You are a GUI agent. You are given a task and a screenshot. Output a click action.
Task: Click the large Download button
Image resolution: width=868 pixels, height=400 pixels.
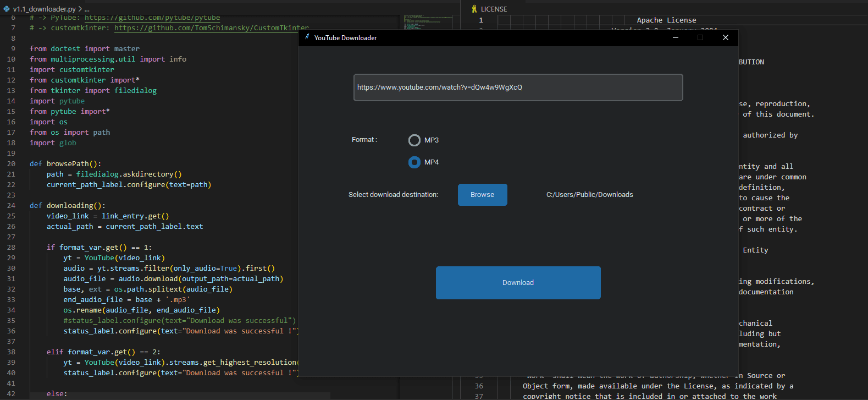518,283
